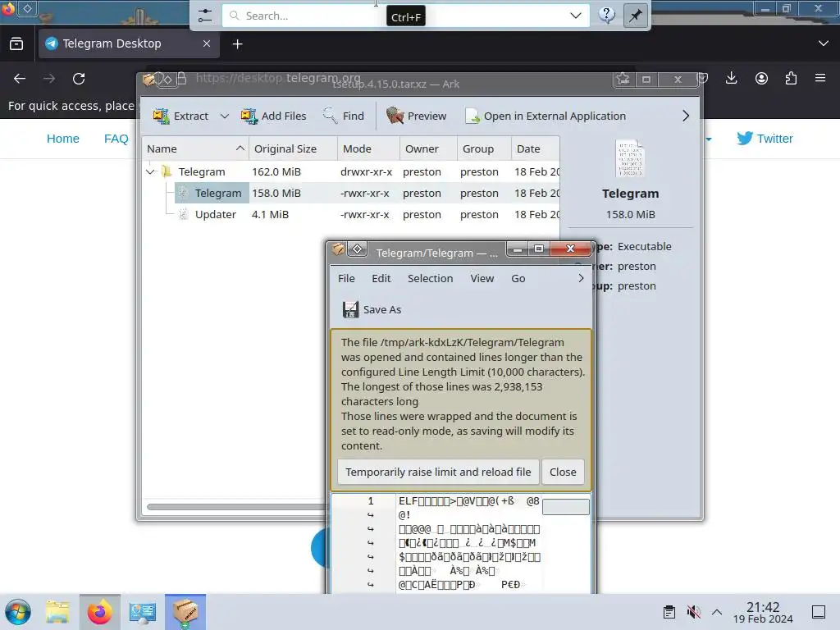Click Add Files in Ark toolbar
Image resolution: width=840 pixels, height=630 pixels.
tap(274, 116)
